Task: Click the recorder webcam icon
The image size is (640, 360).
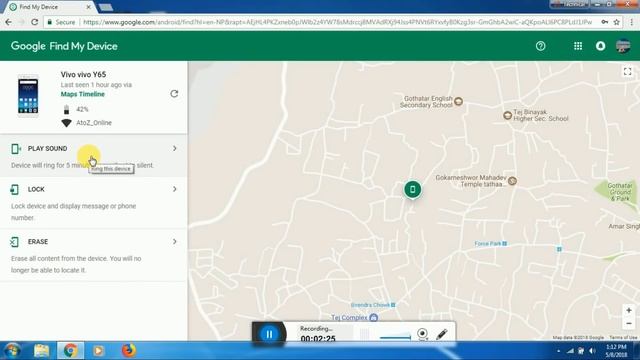Action: tap(422, 334)
